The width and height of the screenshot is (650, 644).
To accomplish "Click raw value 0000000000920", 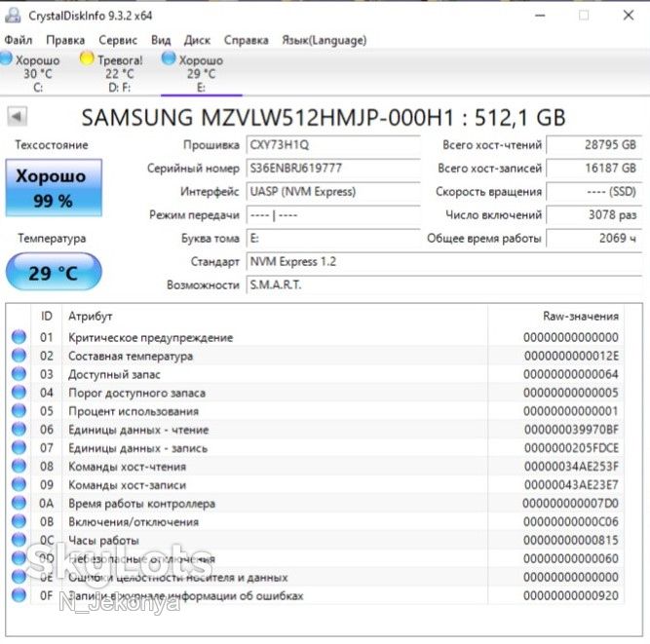I will click(x=571, y=595).
